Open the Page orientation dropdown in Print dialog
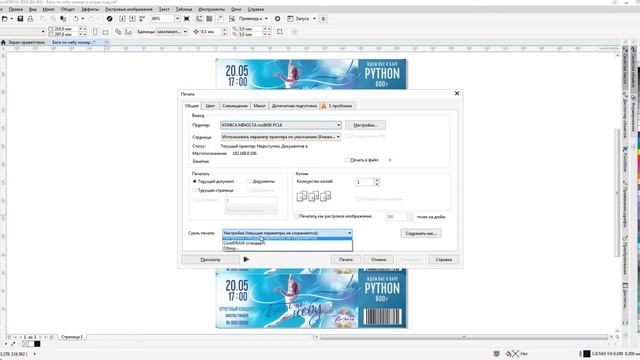The image size is (640, 360). (x=281, y=137)
